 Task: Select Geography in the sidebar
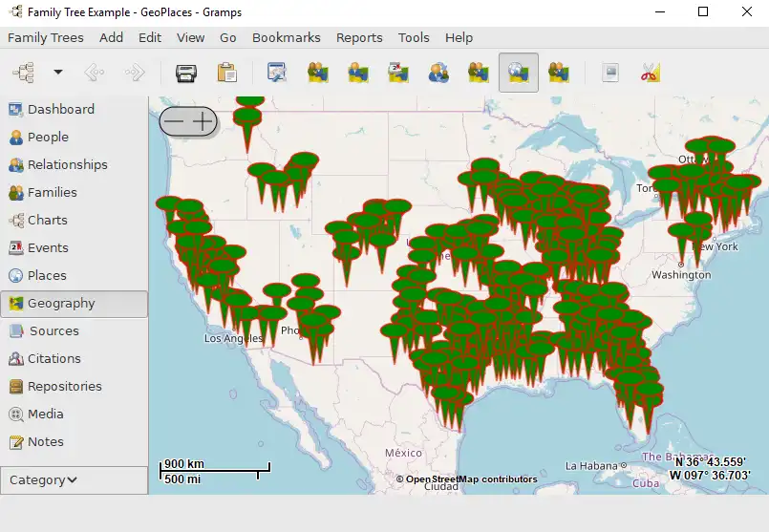pyautogui.click(x=61, y=303)
